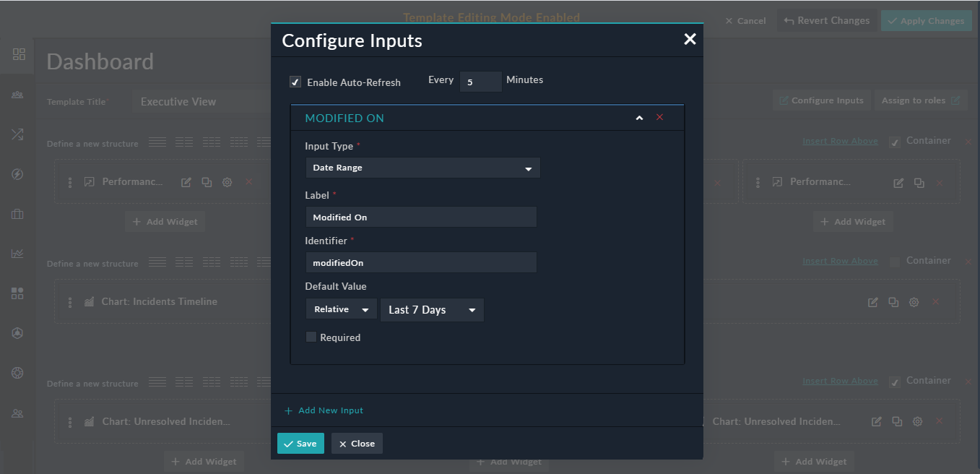Open the lightning bolt automation sidebar icon
Screen dimensions: 980x474
pyautogui.click(x=19, y=174)
